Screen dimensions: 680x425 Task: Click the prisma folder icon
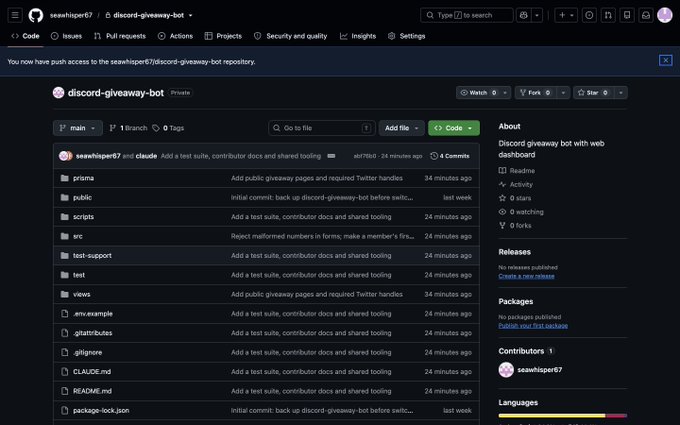[x=65, y=178]
